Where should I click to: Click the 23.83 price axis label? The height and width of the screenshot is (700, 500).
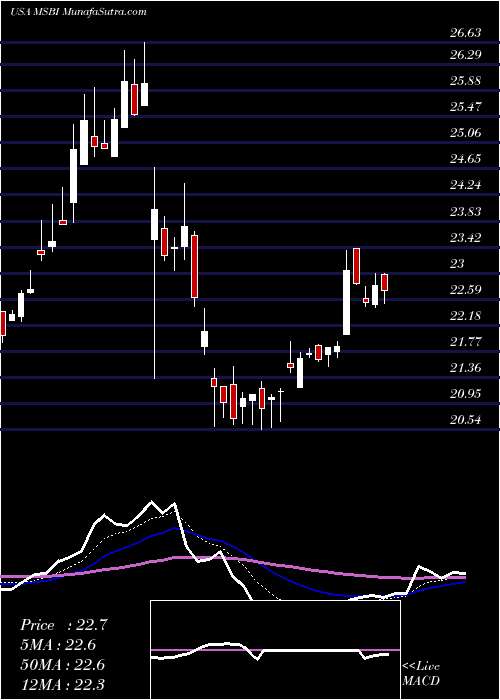point(466,212)
